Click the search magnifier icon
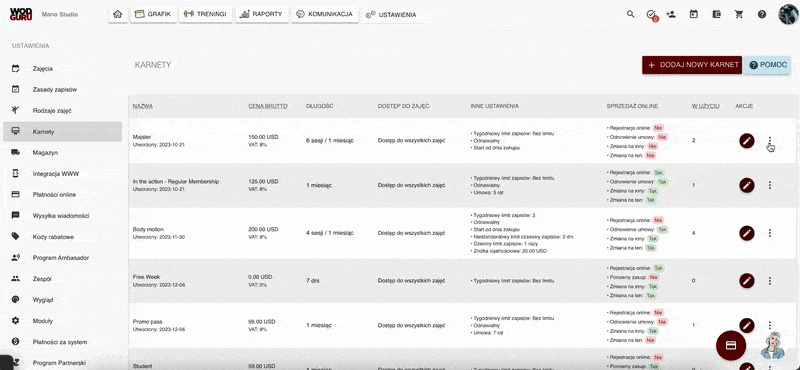800x370 pixels. point(631,14)
